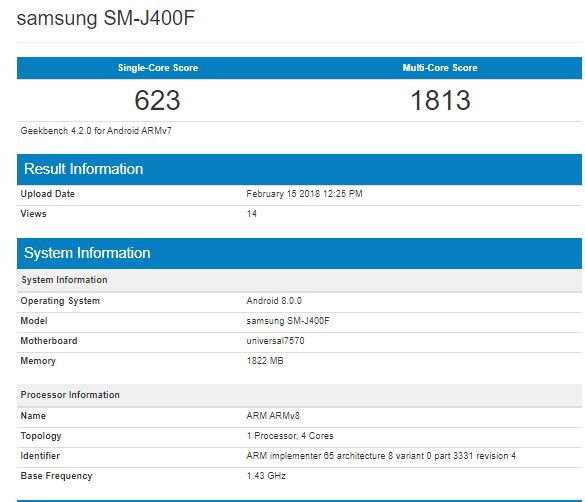
Task: Click the single-core score value 623
Action: pyautogui.click(x=157, y=100)
